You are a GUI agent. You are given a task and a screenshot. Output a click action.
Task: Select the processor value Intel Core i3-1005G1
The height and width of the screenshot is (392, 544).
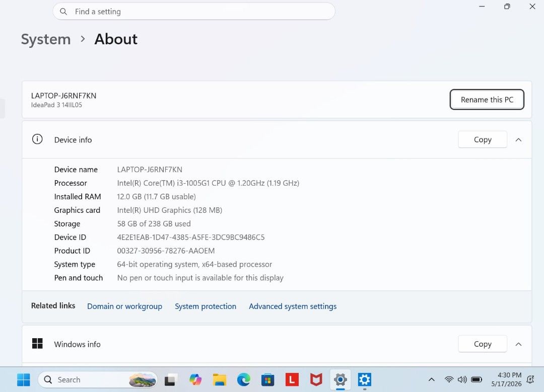208,183
